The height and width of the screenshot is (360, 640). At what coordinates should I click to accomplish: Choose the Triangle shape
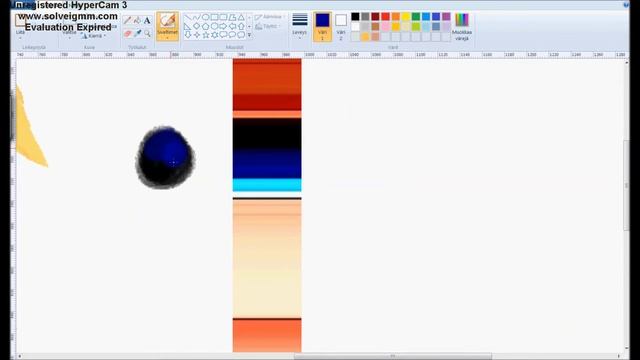pos(242,17)
